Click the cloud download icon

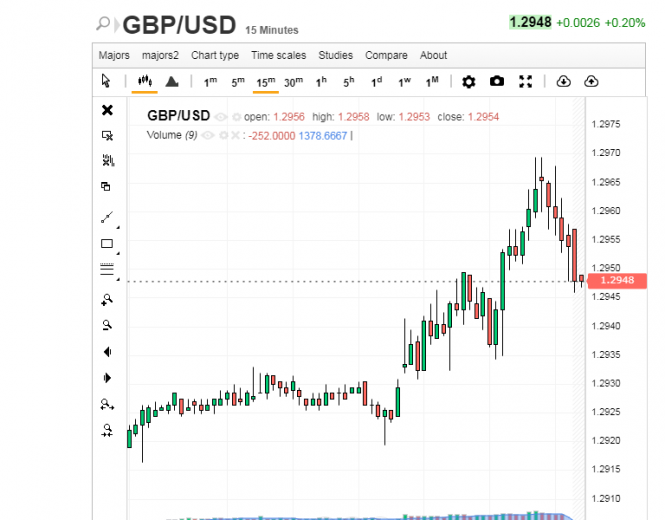coord(563,81)
